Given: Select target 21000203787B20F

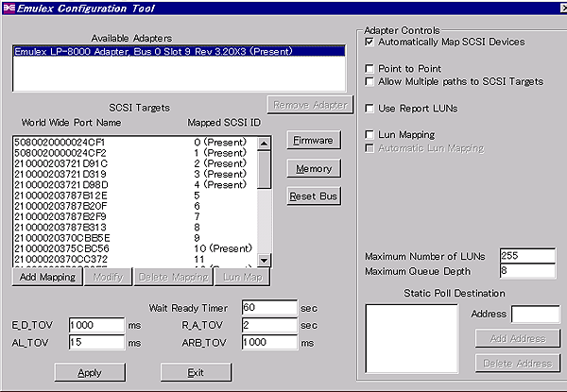Looking at the screenshot, I should 135,206.
